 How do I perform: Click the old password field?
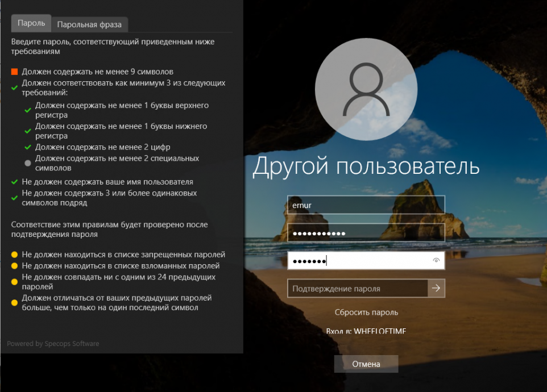(x=366, y=233)
